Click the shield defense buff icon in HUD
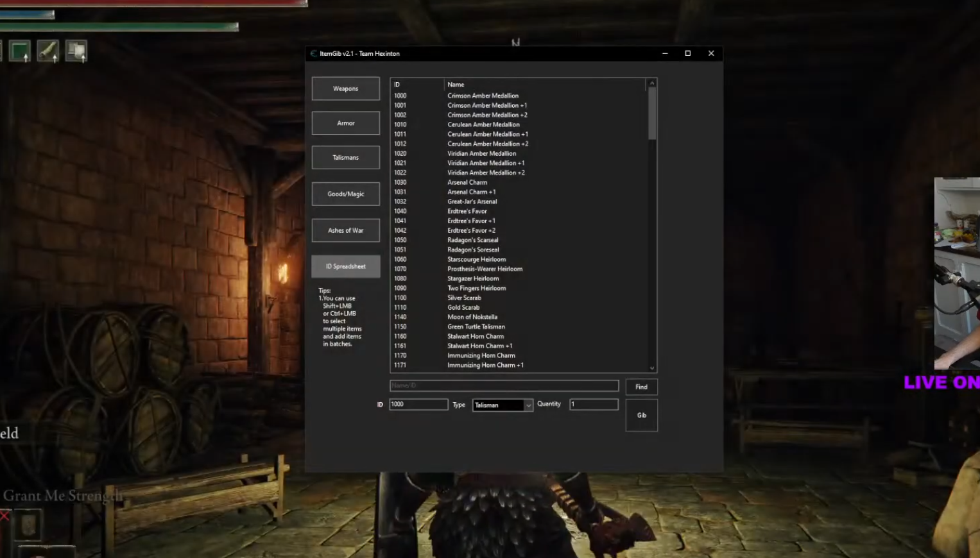The image size is (980, 558). tap(76, 51)
